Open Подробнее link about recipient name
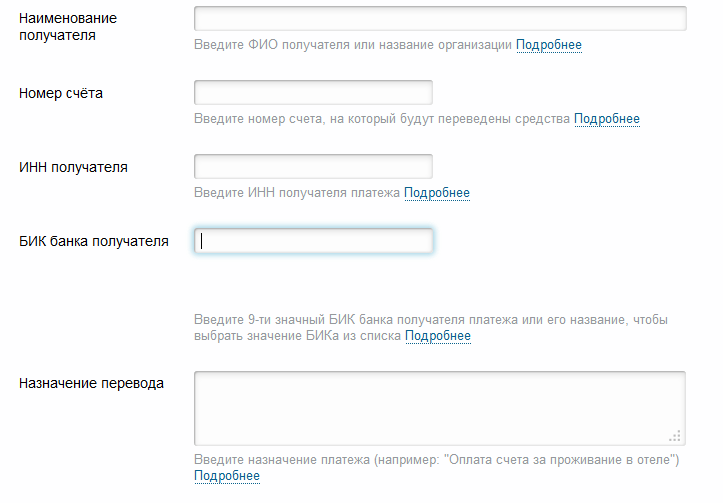 pyautogui.click(x=549, y=45)
